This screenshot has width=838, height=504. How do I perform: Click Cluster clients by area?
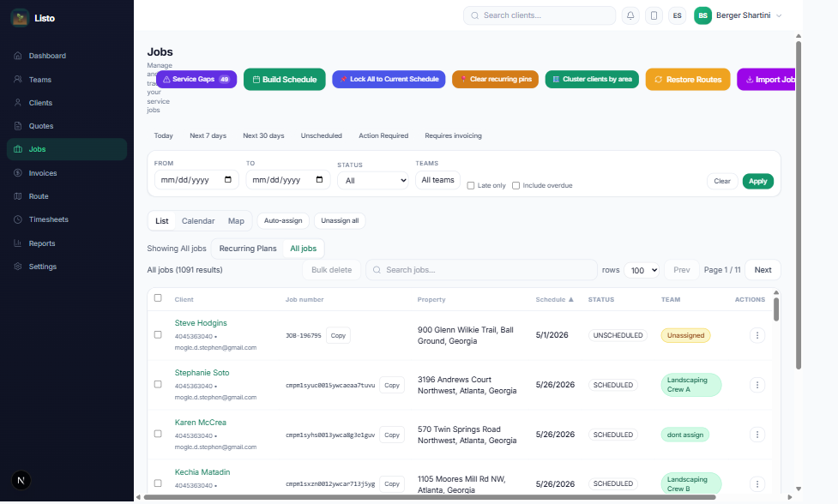(x=592, y=79)
